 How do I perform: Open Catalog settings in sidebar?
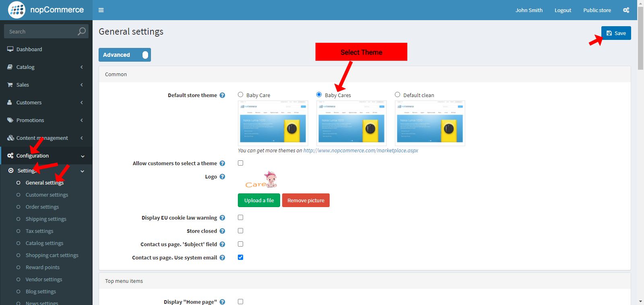(x=44, y=243)
